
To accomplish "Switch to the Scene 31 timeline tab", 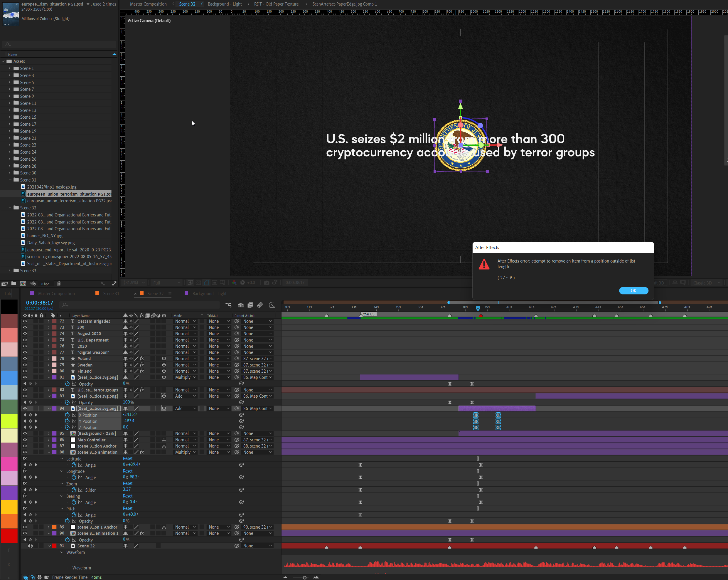I will tap(111, 294).
